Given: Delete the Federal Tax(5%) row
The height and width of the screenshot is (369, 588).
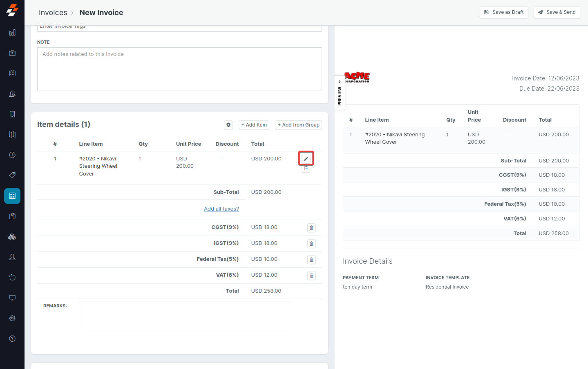Looking at the screenshot, I should pyautogui.click(x=311, y=260).
